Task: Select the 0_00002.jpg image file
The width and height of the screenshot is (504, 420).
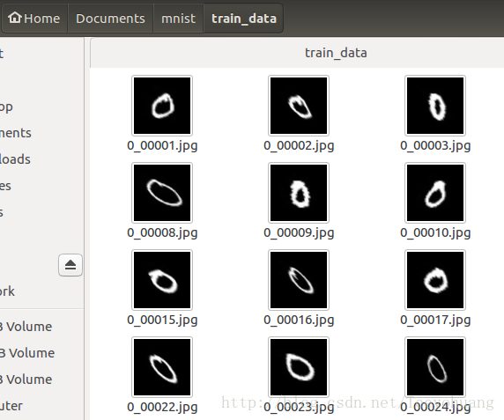Action: tap(299, 106)
